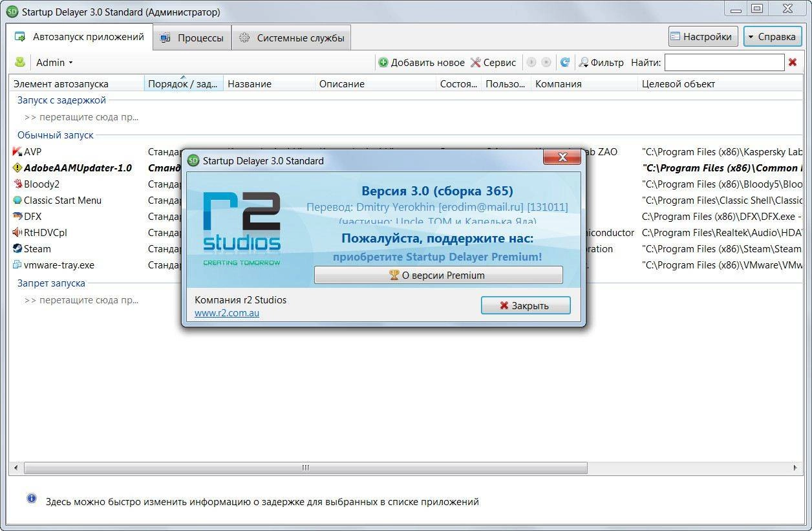
Task: Click the greyed play icon in the toolbar
Action: click(x=531, y=62)
